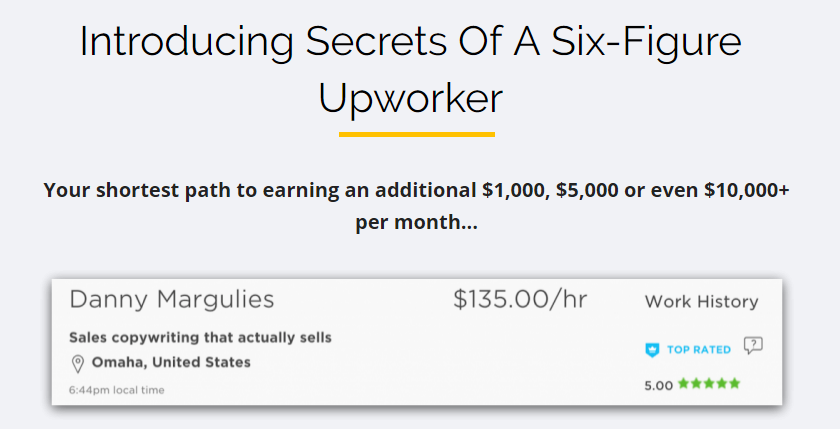840x429 pixels.
Task: Select the middle green rating star
Action: (x=709, y=383)
